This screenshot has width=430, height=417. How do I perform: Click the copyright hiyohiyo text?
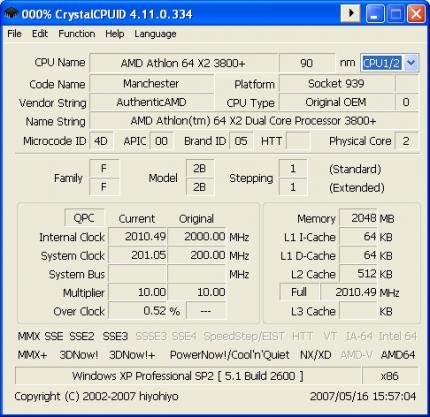tap(96, 396)
